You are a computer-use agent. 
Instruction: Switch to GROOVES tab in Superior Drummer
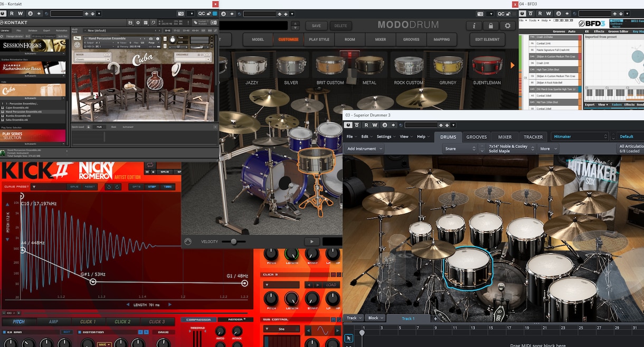point(476,137)
